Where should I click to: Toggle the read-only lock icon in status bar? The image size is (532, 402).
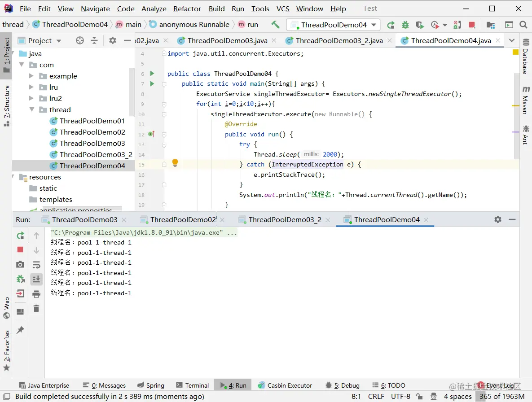pos(420,396)
